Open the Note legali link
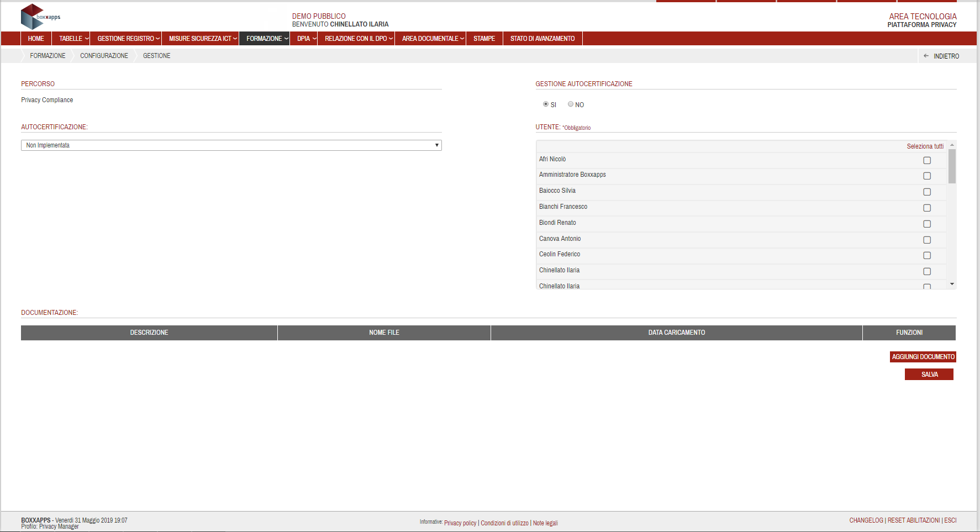 (545, 523)
